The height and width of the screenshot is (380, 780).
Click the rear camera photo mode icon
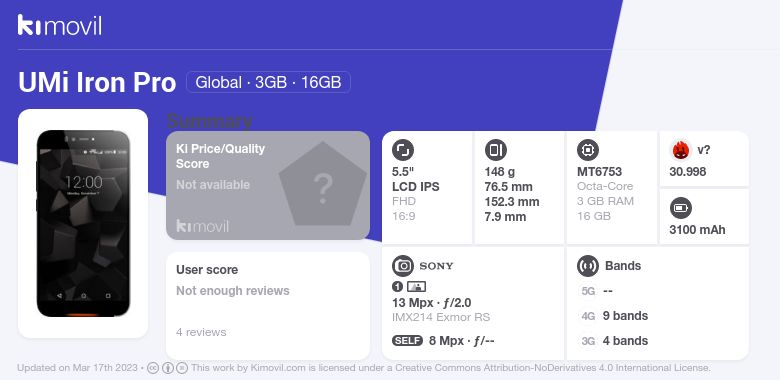[x=416, y=286]
